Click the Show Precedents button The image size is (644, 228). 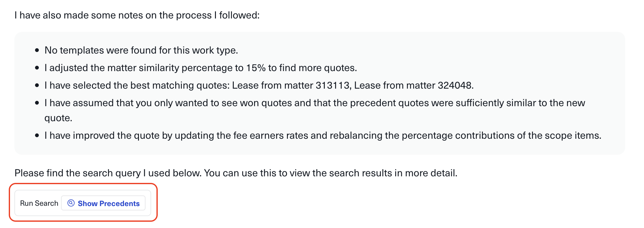(x=103, y=203)
